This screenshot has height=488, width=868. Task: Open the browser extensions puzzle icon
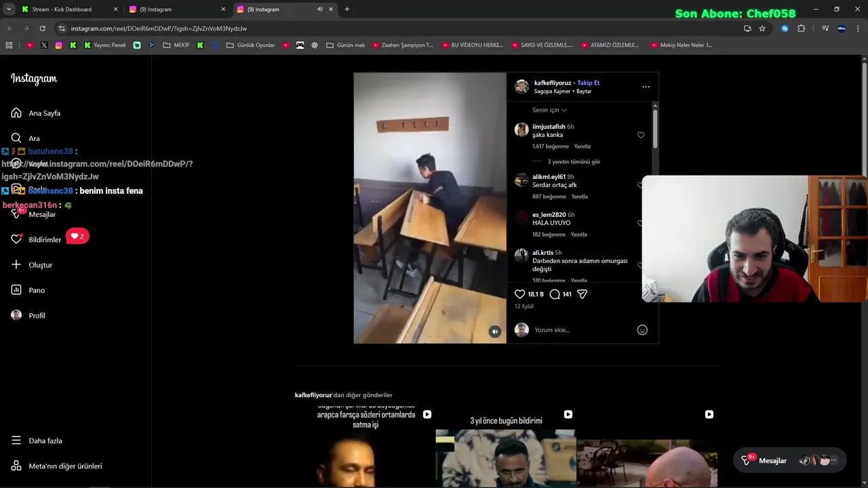point(801,28)
